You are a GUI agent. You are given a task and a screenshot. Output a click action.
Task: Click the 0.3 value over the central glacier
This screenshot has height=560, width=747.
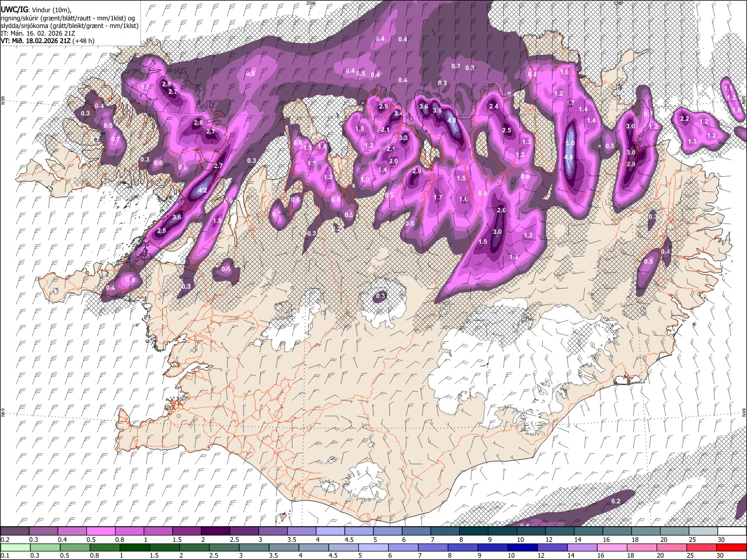[x=381, y=296]
